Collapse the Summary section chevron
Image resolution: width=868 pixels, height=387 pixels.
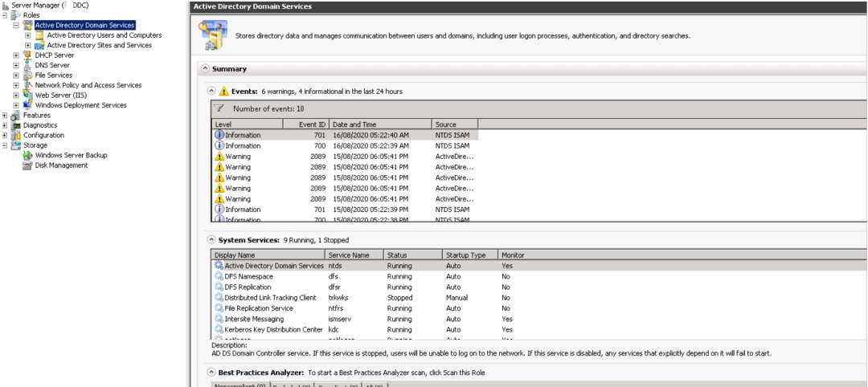click(206, 69)
